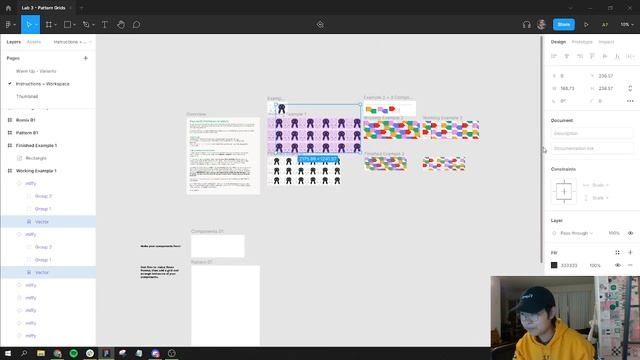This screenshot has width=640, height=360.
Task: Click the Documentation link input field
Action: click(592, 149)
